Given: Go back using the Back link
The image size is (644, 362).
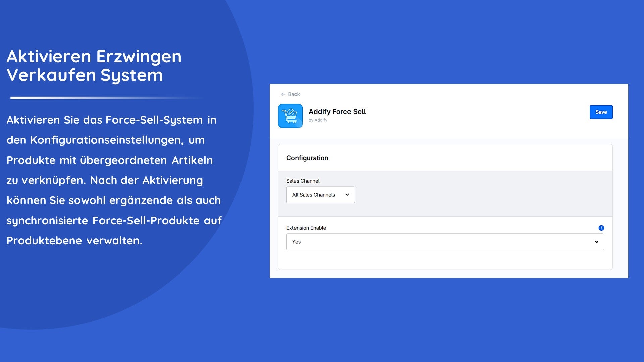Looking at the screenshot, I should [x=294, y=94].
